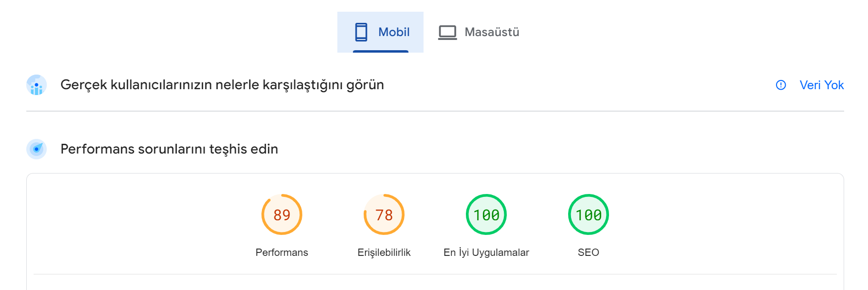This screenshot has height=290, width=868.
Task: Click the heading Gerçek kullanıcılarınızın nelerle karşılaştığını görün
Action: click(x=222, y=85)
